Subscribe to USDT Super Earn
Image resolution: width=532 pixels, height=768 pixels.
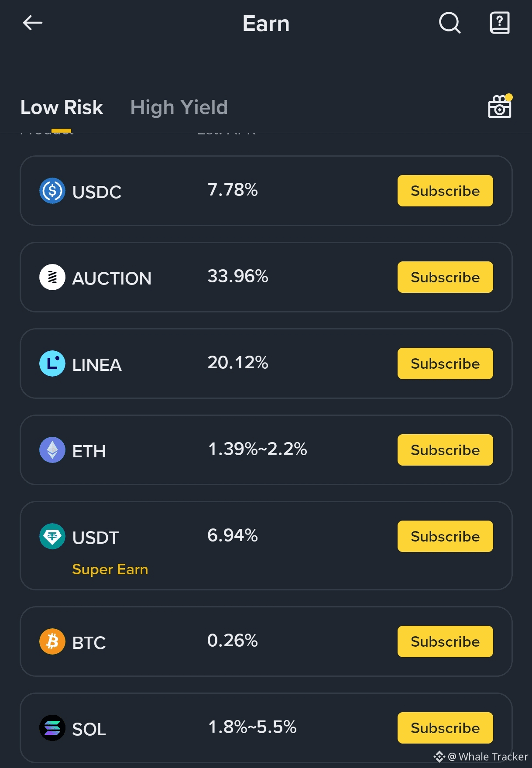click(445, 536)
